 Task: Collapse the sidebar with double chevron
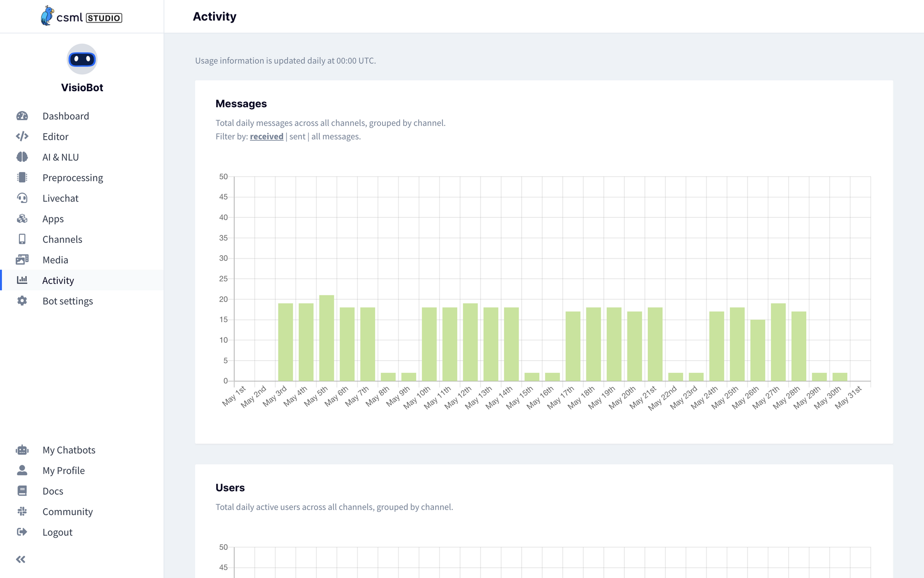(x=21, y=560)
